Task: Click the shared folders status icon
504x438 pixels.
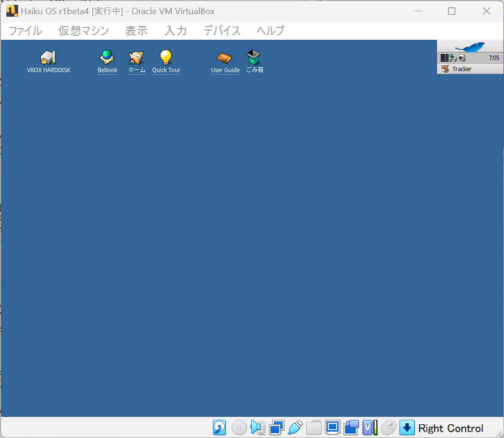Action: pos(314,428)
